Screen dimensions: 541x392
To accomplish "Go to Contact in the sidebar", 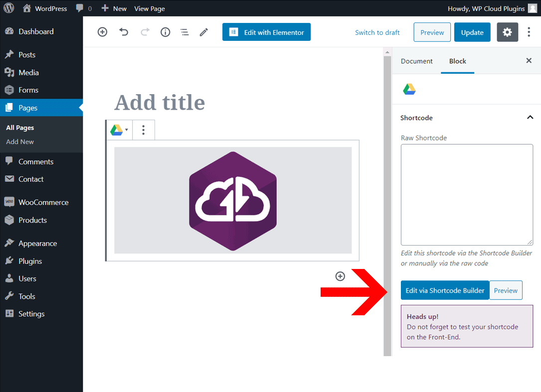I will tap(41, 179).
